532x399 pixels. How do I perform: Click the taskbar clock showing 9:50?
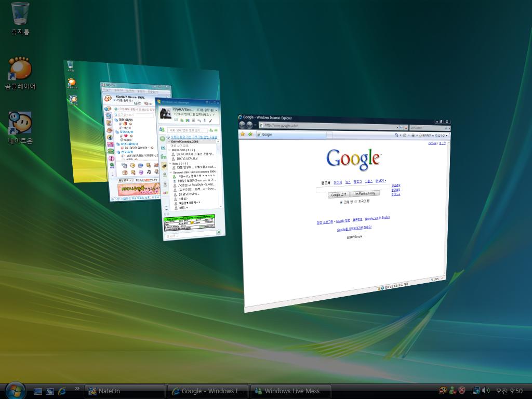[x=509, y=391]
